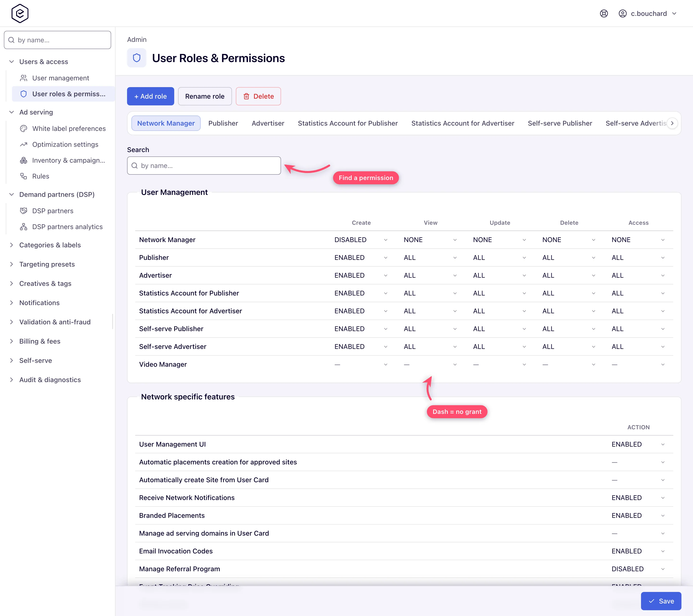Open Optimization settings in the sidebar
The height and width of the screenshot is (616, 693).
point(63,144)
